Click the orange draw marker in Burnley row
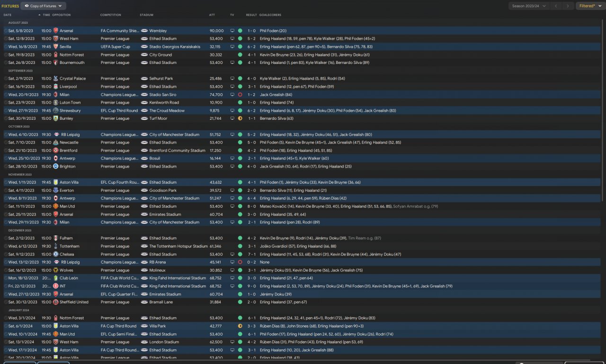 240,118
